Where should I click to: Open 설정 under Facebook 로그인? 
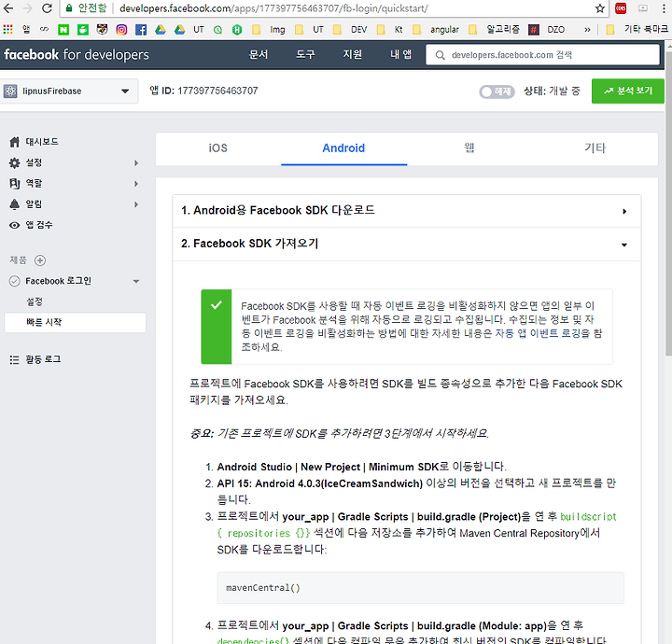35,301
